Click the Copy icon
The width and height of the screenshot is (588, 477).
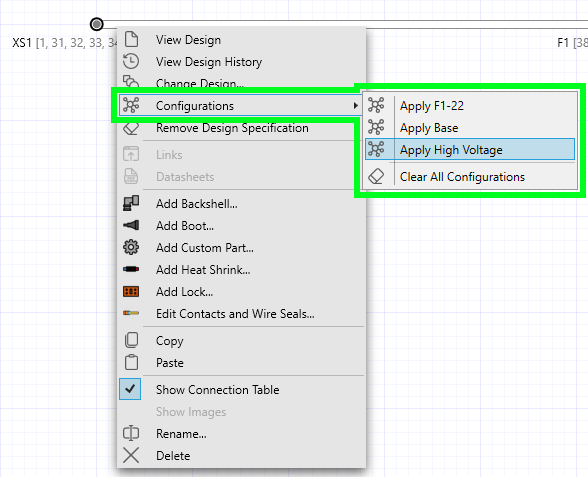[131, 340]
